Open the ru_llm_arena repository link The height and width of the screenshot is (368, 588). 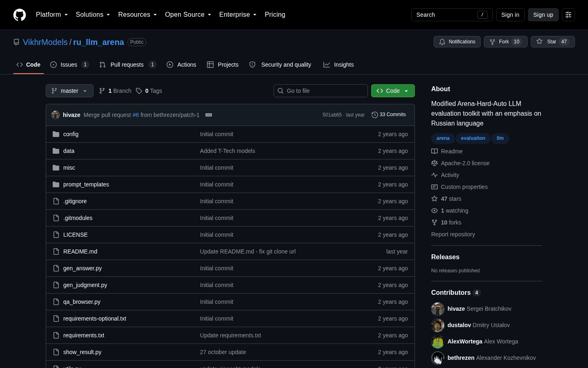98,42
